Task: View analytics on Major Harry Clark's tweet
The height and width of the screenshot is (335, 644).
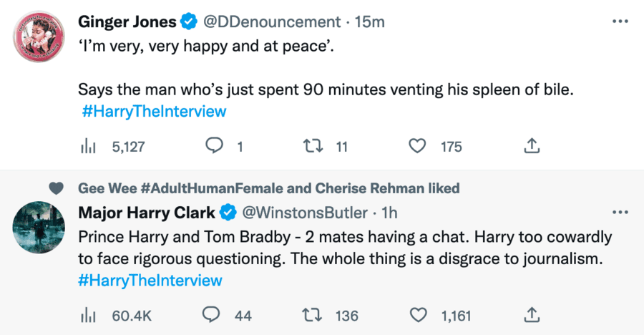Action: [87, 314]
